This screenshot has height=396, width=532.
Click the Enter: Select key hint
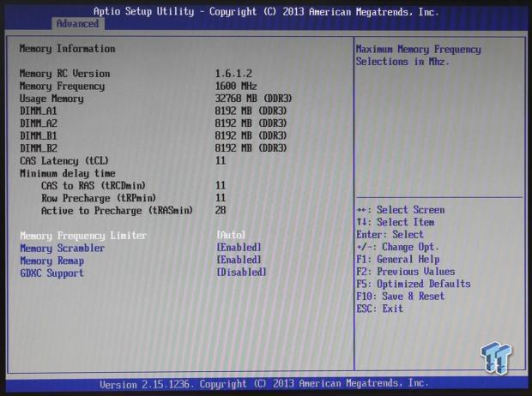point(390,235)
